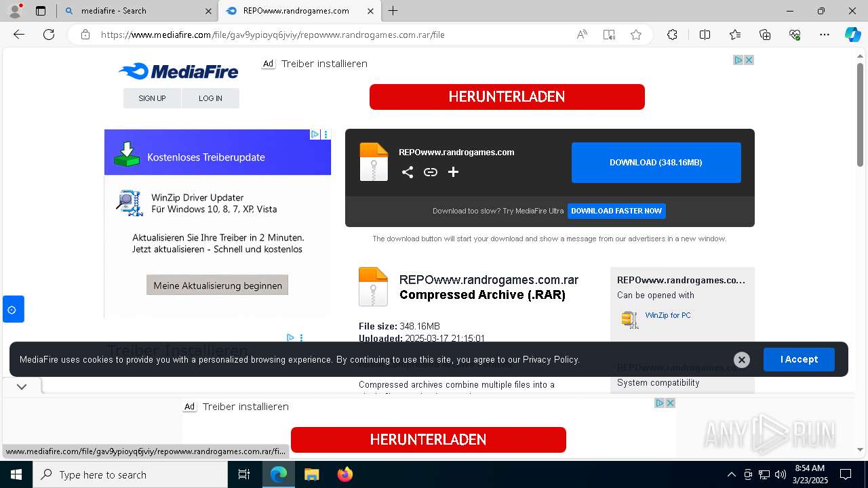This screenshot has width=868, height=488.
Task: Open Windows Start menu
Action: coord(16,474)
